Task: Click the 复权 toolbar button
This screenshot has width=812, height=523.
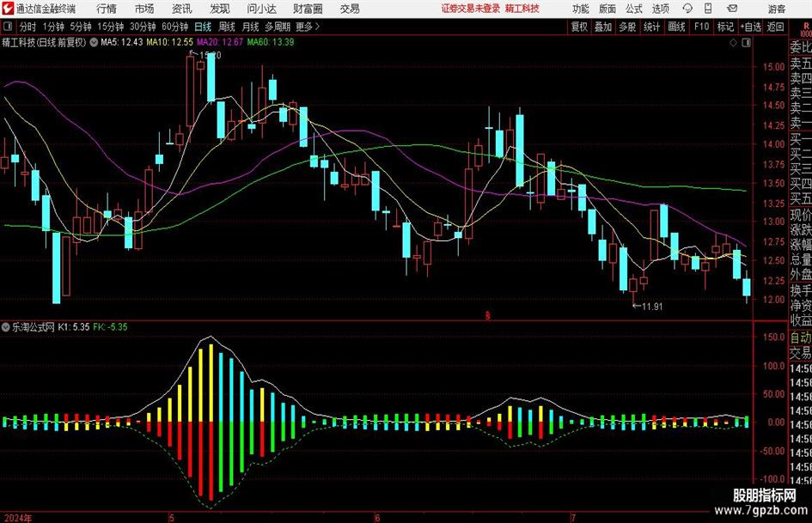Action: point(579,27)
